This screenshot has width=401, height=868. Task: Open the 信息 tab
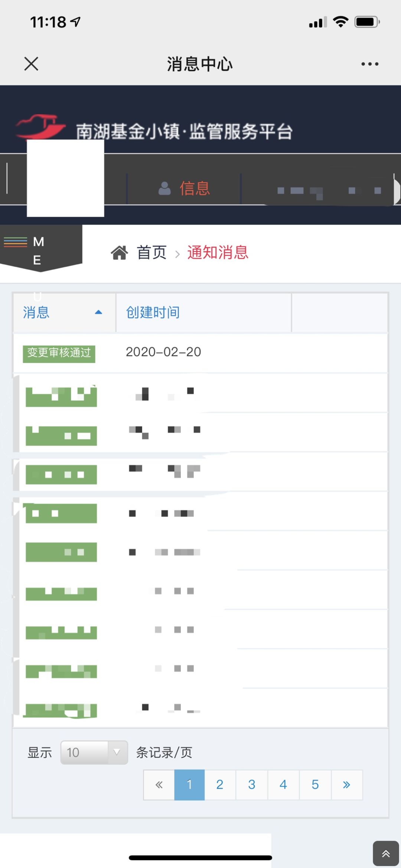tap(195, 188)
